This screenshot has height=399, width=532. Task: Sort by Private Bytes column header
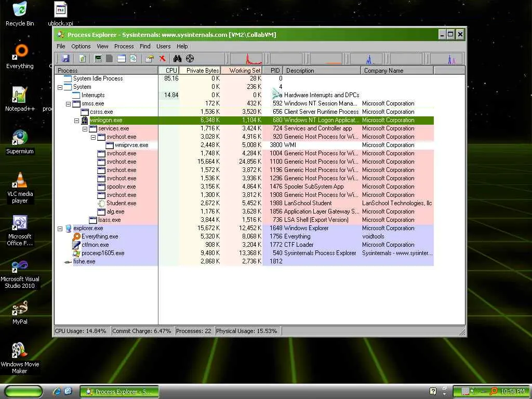199,71
